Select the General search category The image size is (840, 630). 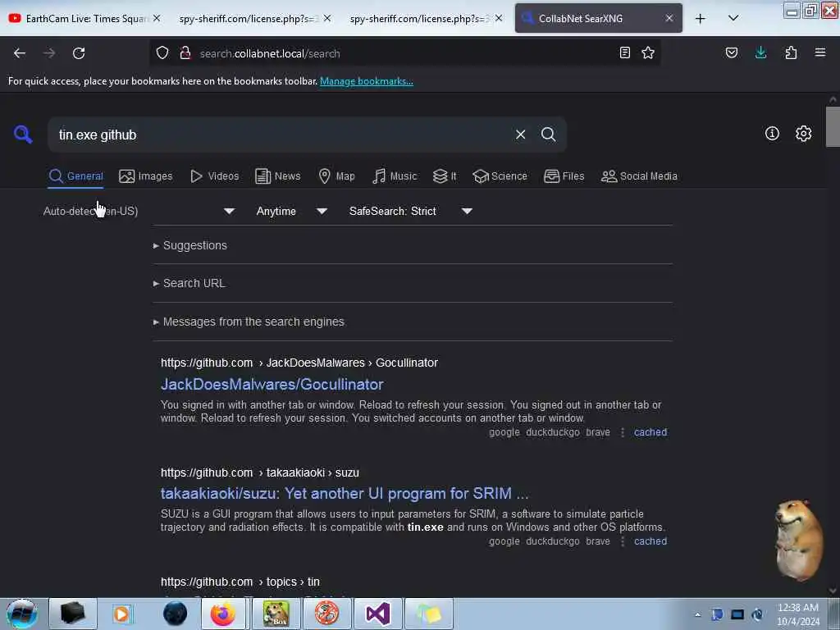(76, 176)
